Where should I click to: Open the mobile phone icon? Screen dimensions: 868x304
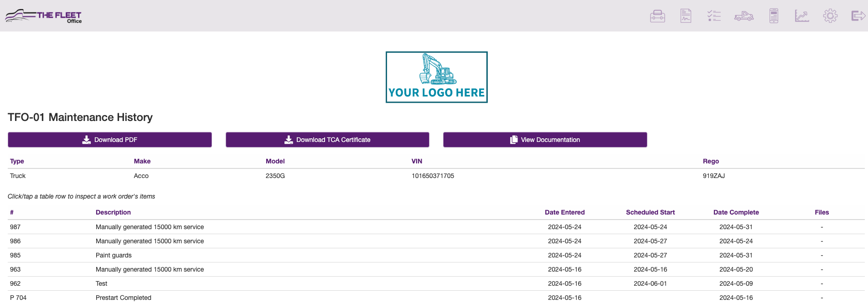click(x=774, y=16)
